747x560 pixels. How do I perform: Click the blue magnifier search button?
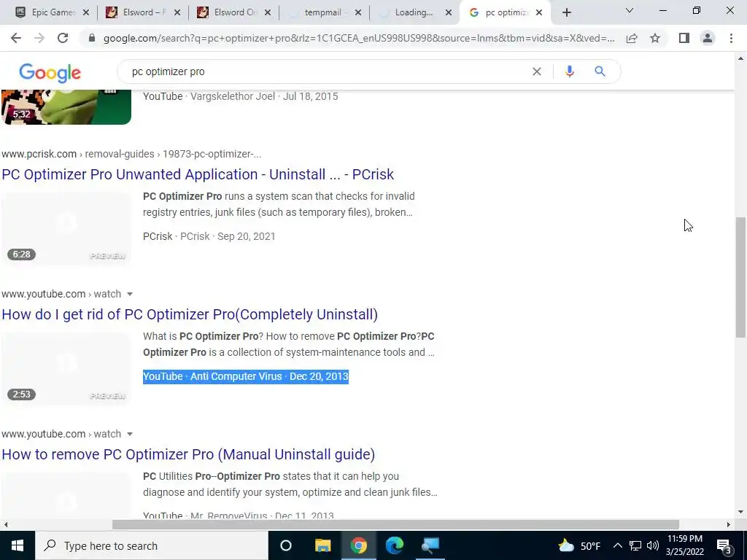[x=600, y=71]
